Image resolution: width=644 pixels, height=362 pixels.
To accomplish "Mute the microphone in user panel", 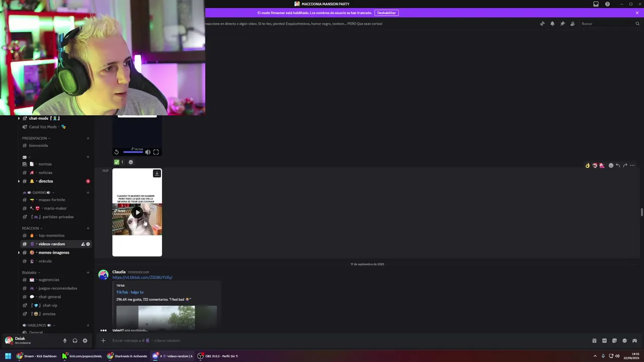I will 64,340.
